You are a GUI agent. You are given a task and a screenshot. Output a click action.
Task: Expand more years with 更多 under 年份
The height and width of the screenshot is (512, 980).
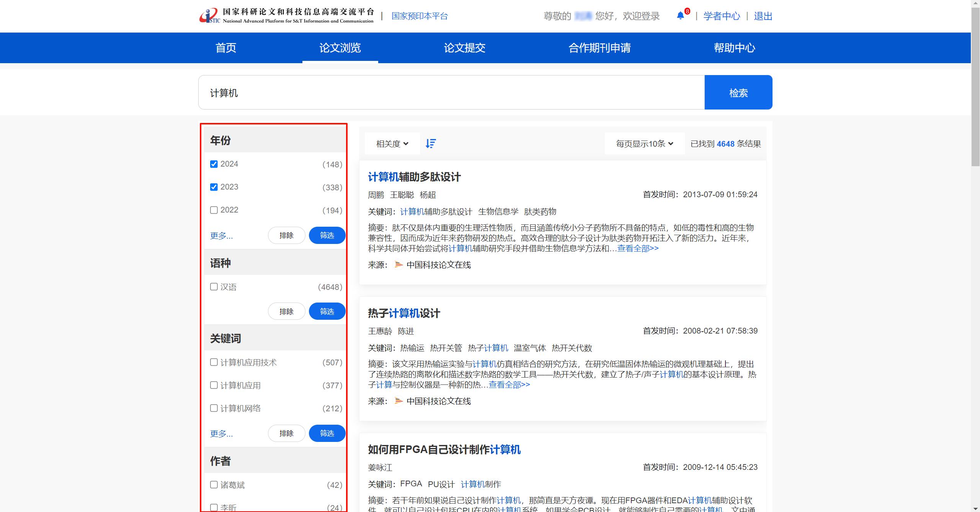point(221,236)
